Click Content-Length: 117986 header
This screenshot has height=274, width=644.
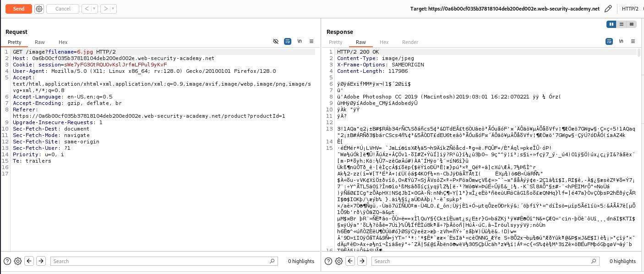point(372,71)
